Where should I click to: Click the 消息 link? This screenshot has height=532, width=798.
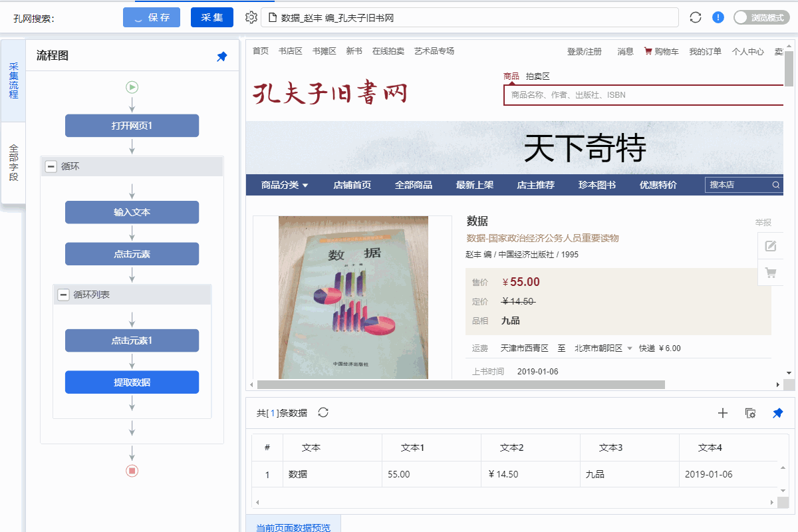tap(626, 51)
